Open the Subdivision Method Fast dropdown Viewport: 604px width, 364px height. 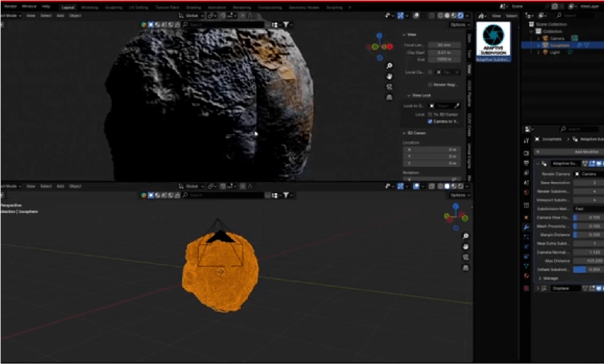pyautogui.click(x=588, y=209)
